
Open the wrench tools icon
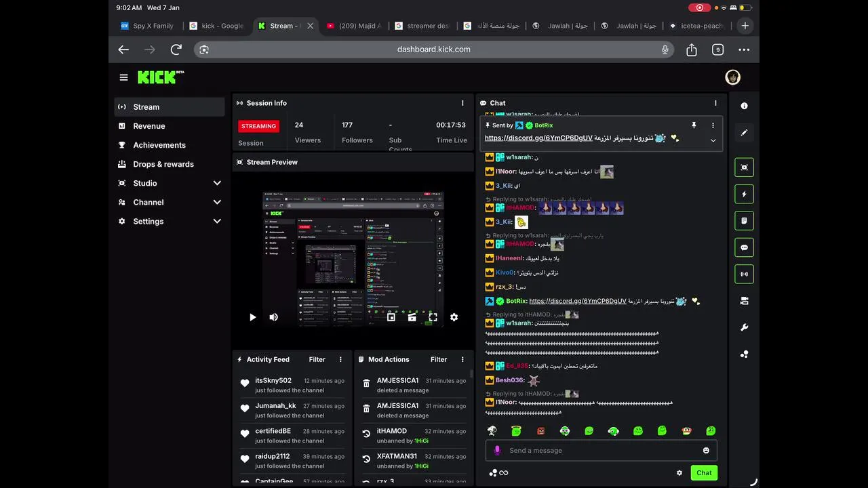coord(744,327)
